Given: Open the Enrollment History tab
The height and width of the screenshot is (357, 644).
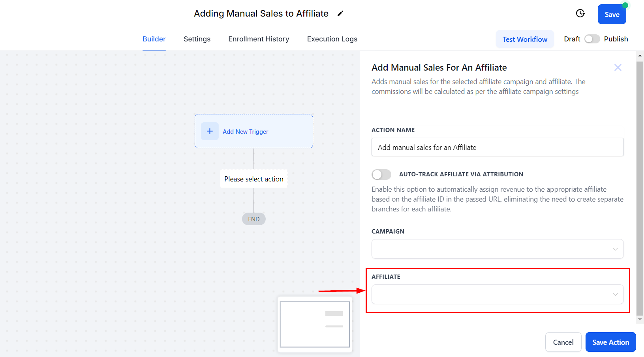Looking at the screenshot, I should 259,39.
